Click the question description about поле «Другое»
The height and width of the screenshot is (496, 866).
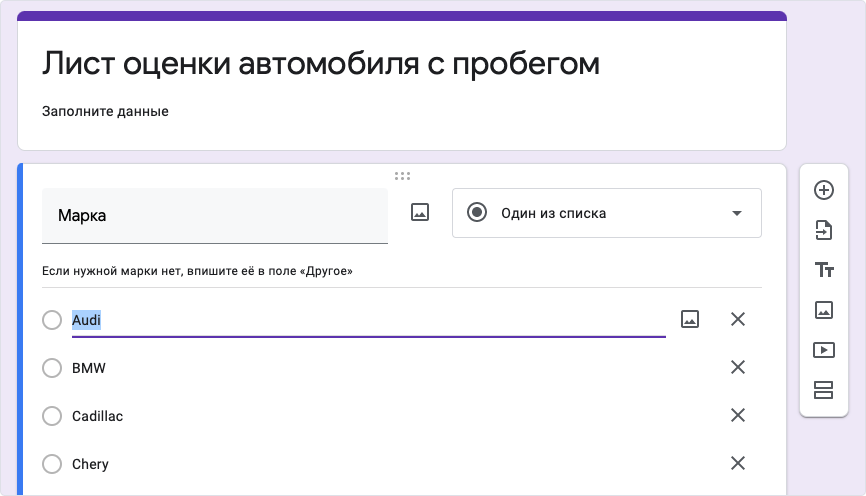point(197,271)
